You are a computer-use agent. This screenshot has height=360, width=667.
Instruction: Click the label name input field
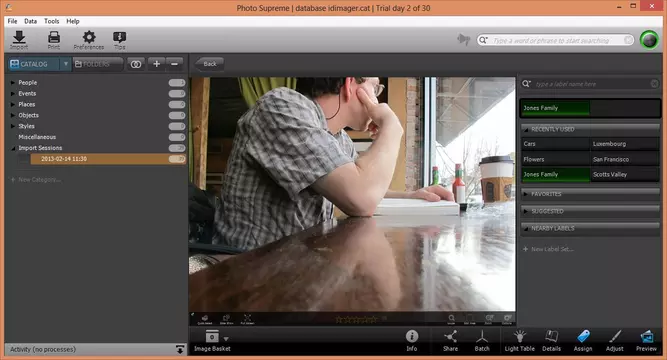coord(590,84)
